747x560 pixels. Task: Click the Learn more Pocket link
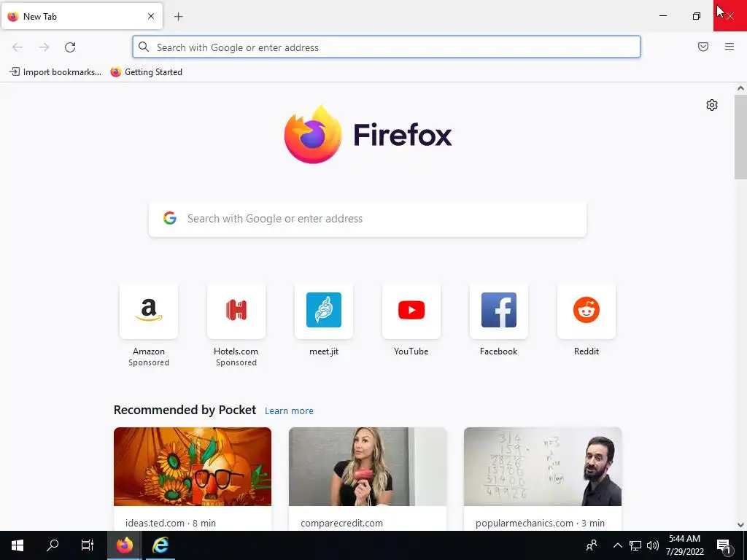tap(289, 411)
